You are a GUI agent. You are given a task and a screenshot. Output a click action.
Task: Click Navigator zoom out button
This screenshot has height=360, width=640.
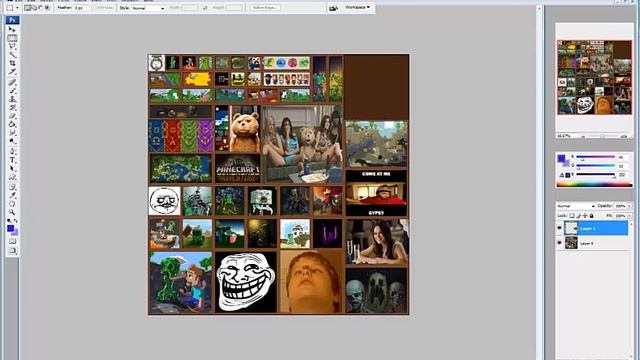coord(583,136)
